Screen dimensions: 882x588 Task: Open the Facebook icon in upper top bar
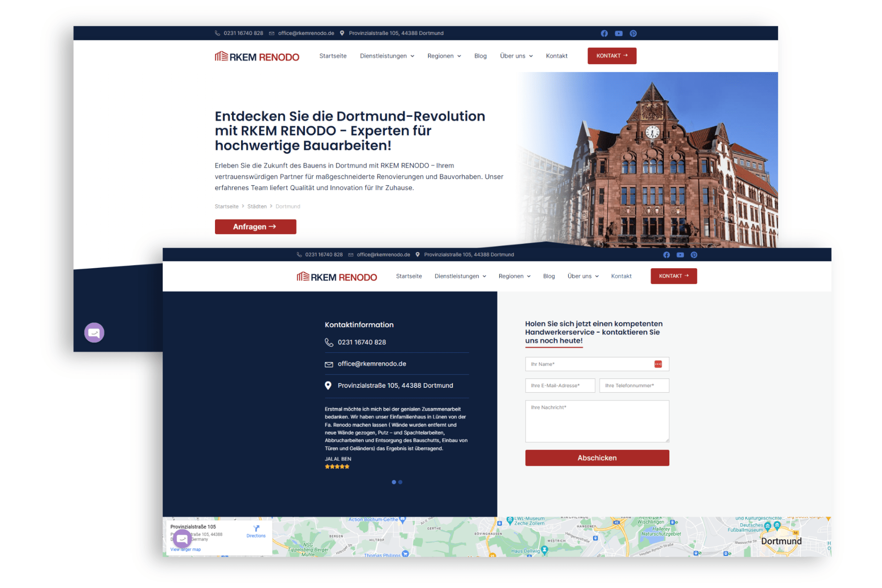point(604,34)
